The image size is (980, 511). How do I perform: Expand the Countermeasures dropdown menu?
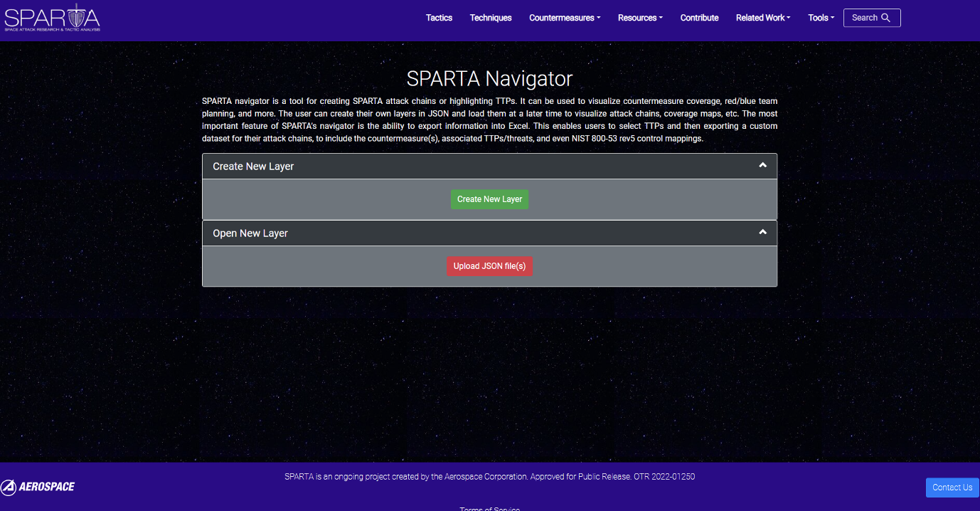tap(565, 18)
